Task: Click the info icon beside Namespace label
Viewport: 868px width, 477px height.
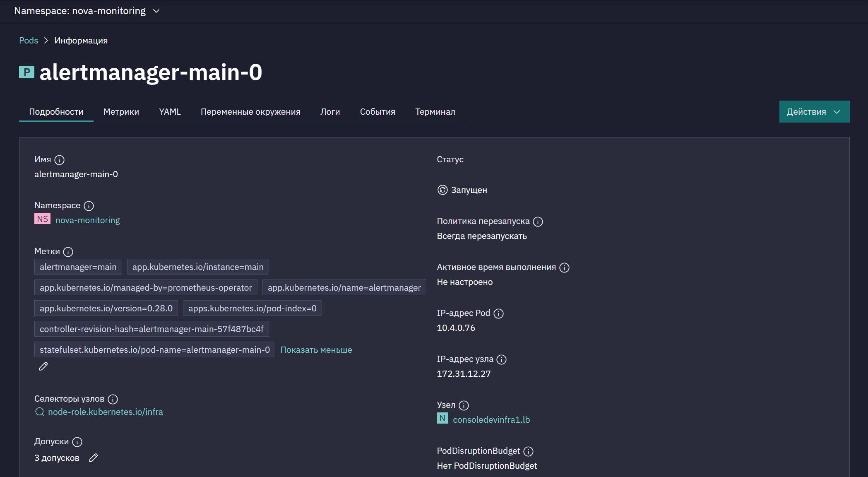Action: (89, 206)
